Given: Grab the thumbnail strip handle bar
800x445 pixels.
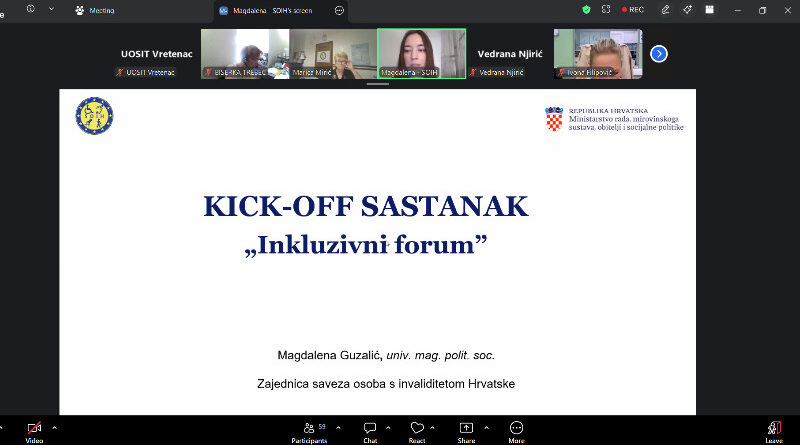Looking at the screenshot, I should 378,84.
